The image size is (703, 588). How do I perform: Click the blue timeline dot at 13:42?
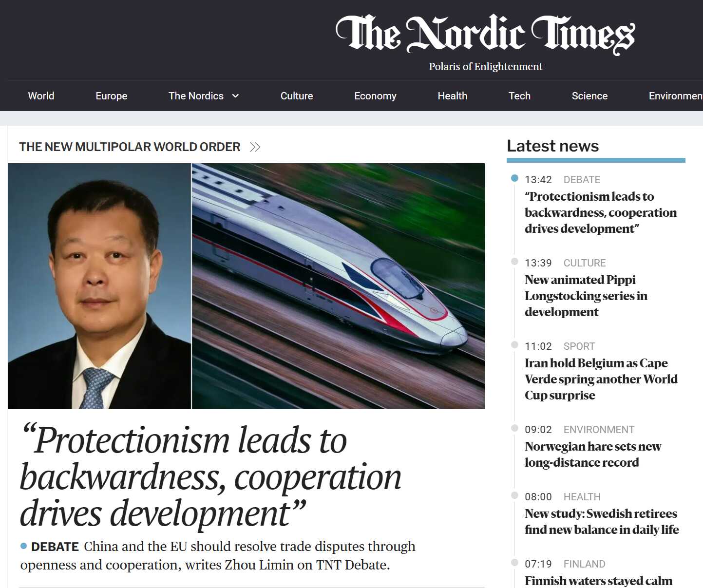[x=514, y=178]
